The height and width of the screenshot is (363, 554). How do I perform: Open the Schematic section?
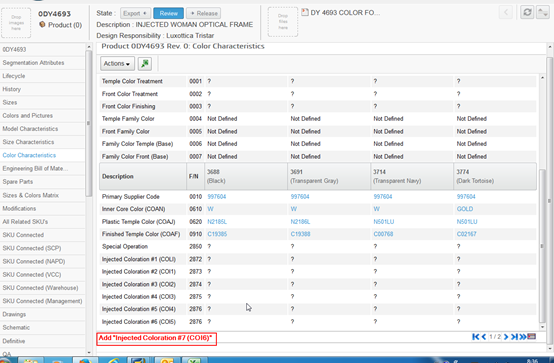pos(42,327)
